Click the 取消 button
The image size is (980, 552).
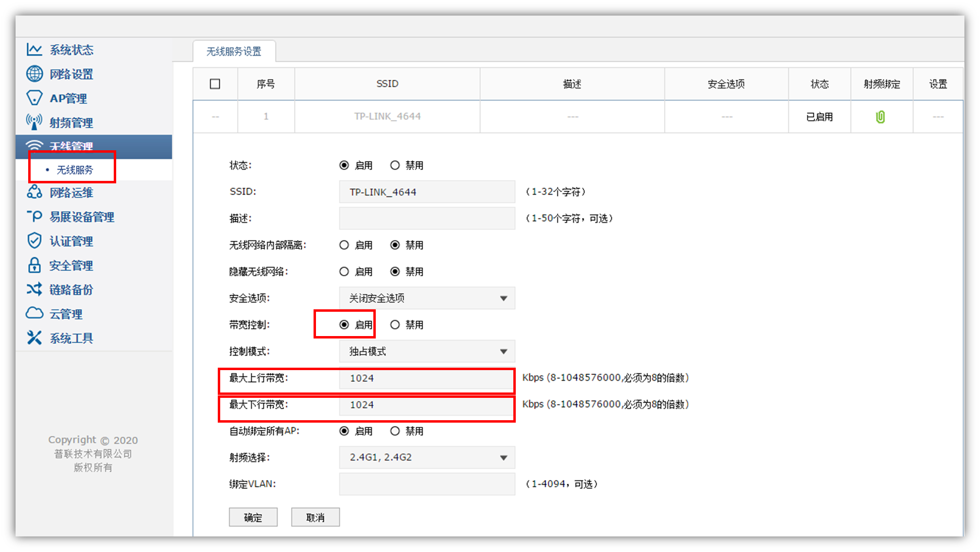pos(315,517)
